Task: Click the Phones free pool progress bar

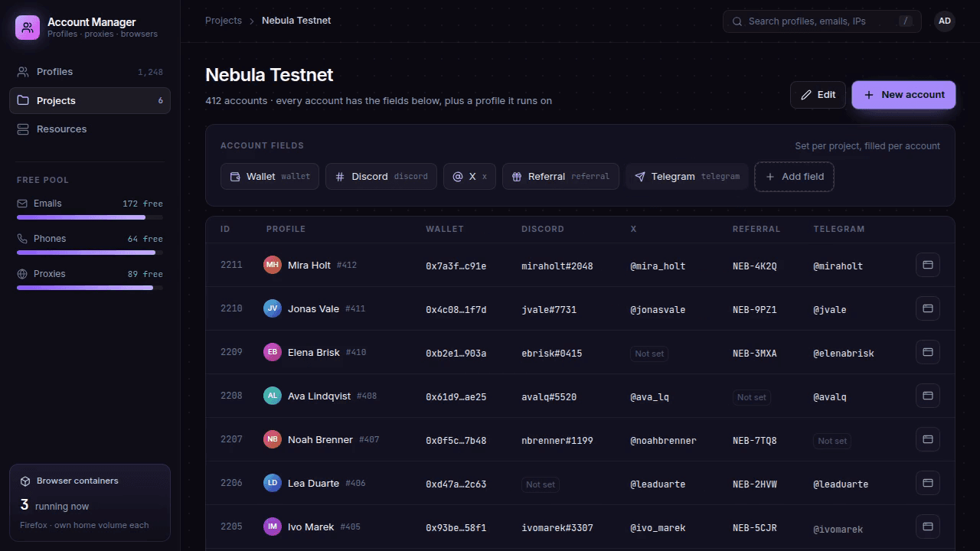Action: [90, 253]
